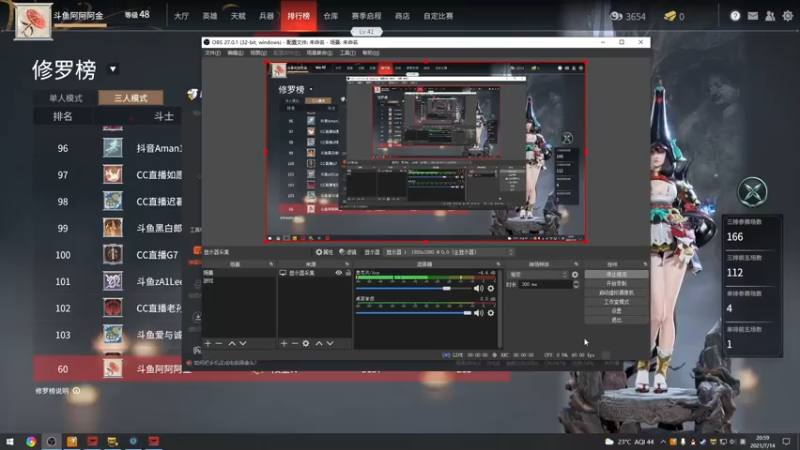Click the first mixer channel volume slider
This screenshot has height=450, width=800.
coord(413,288)
